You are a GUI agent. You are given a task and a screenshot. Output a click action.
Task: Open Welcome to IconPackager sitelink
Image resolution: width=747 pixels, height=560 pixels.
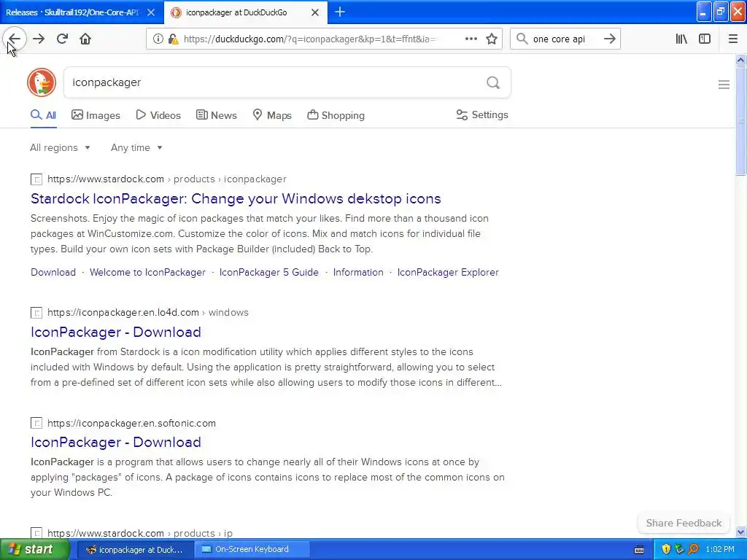[147, 273]
